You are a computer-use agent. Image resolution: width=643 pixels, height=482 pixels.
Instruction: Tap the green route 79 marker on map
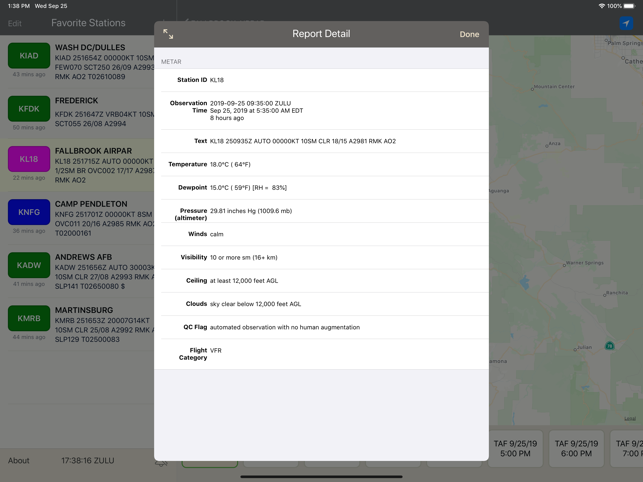[610, 346]
